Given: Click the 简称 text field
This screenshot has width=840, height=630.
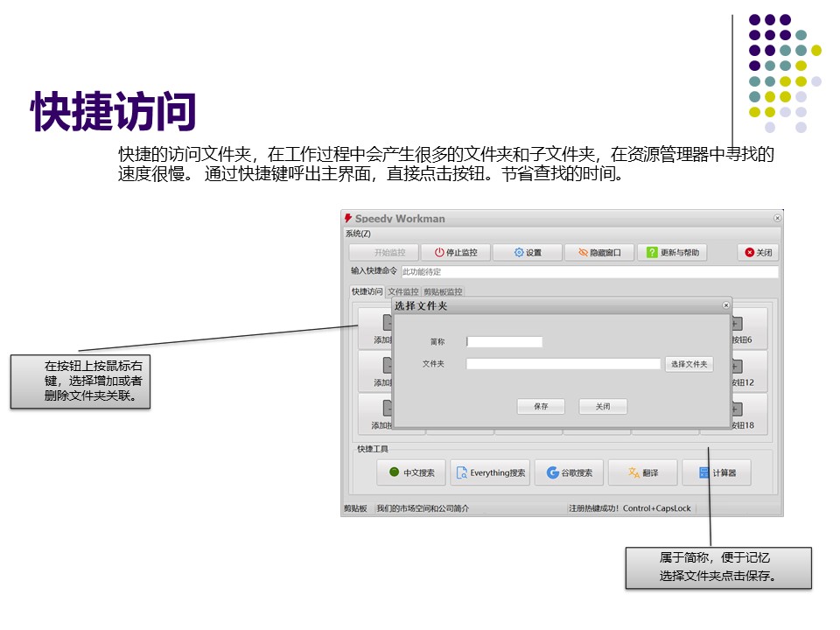Looking at the screenshot, I should click(505, 342).
